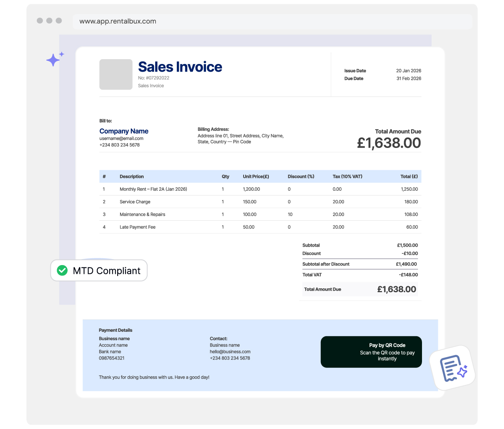The width and height of the screenshot is (504, 429).
Task: Click the Total VAT value -£148.00
Action: click(408, 275)
